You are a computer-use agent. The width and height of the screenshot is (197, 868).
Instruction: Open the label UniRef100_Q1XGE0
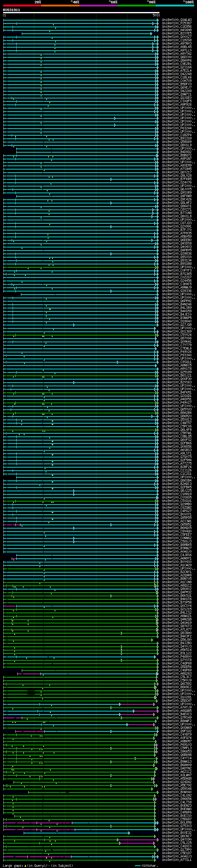tap(177, 98)
